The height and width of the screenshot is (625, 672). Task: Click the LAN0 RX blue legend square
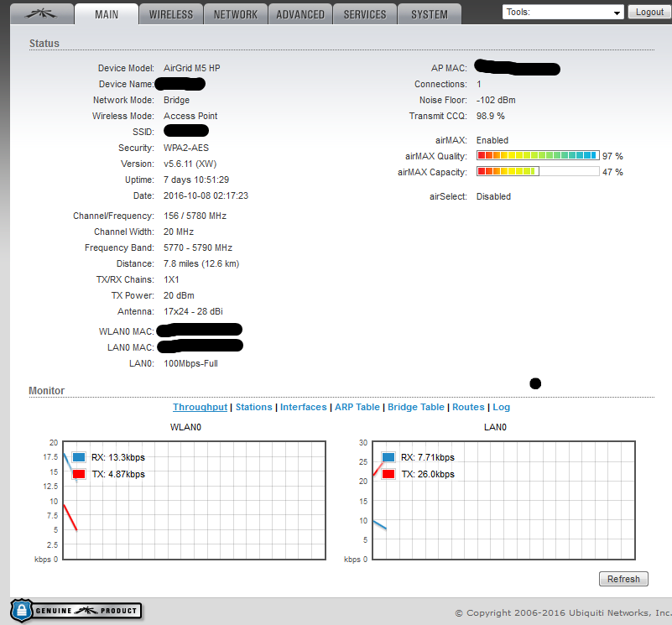point(388,457)
